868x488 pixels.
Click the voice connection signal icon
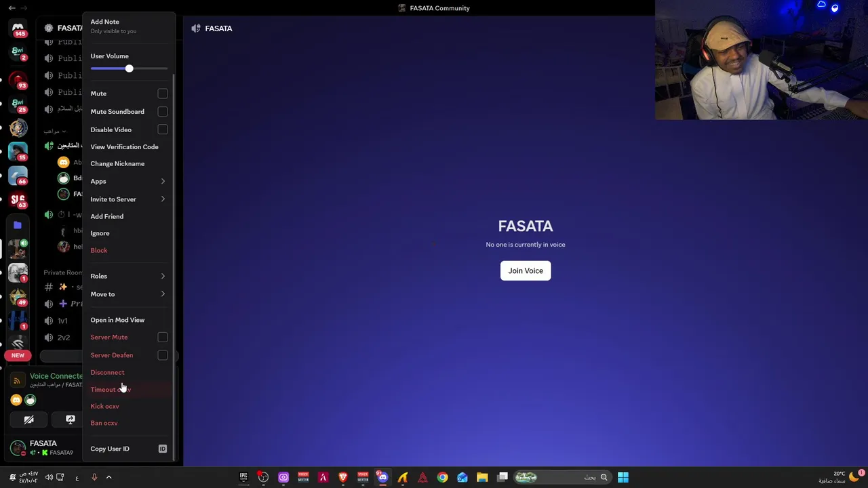(x=18, y=380)
